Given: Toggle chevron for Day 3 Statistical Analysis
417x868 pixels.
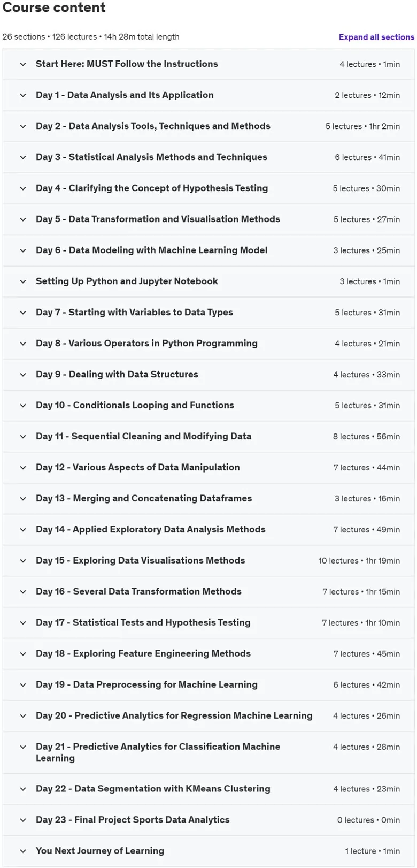Looking at the screenshot, I should [23, 157].
